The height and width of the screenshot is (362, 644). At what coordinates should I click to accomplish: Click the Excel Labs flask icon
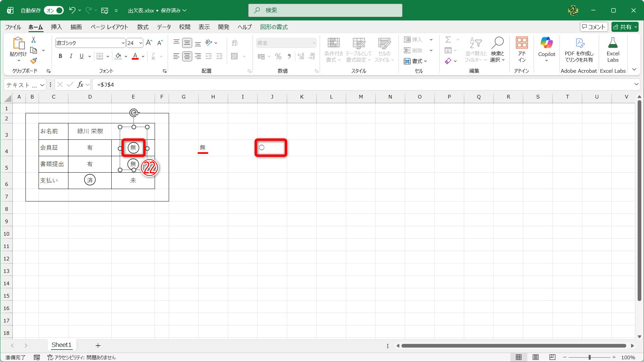coord(612,43)
